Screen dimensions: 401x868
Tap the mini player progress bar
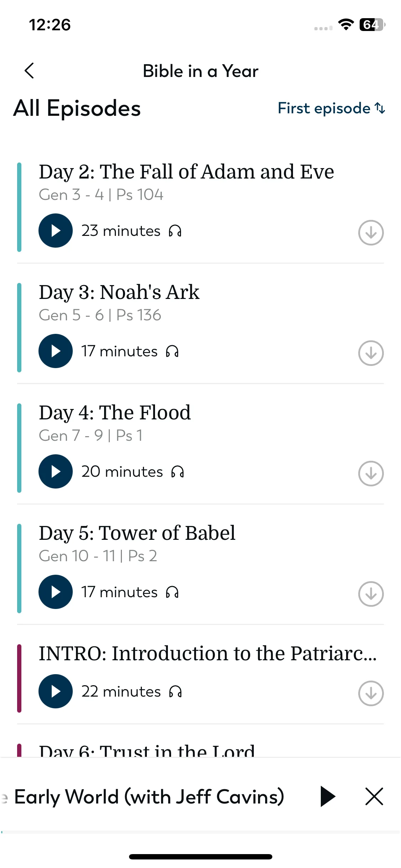(x=200, y=832)
